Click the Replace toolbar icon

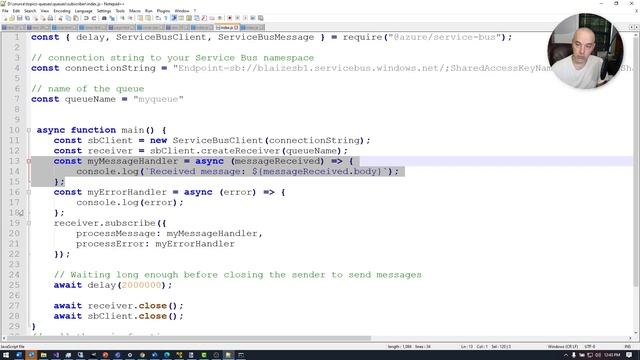(112, 18)
